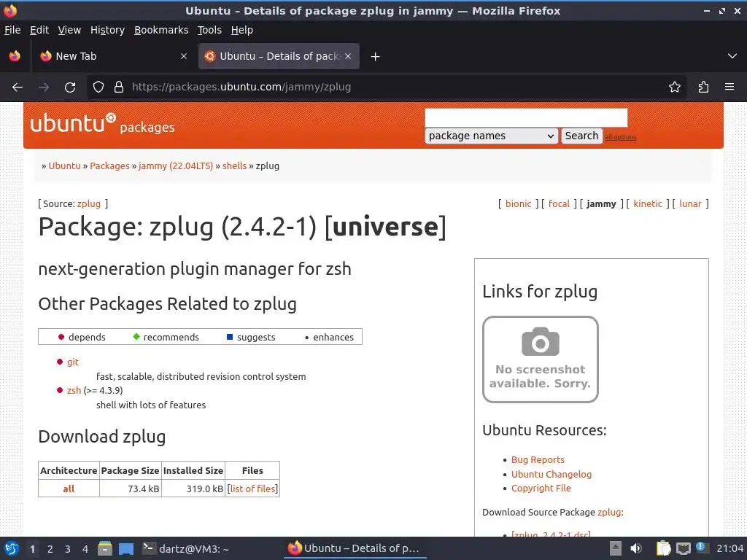The width and height of the screenshot is (747, 560).
Task: Switch to workspace 4
Action: tap(85, 549)
